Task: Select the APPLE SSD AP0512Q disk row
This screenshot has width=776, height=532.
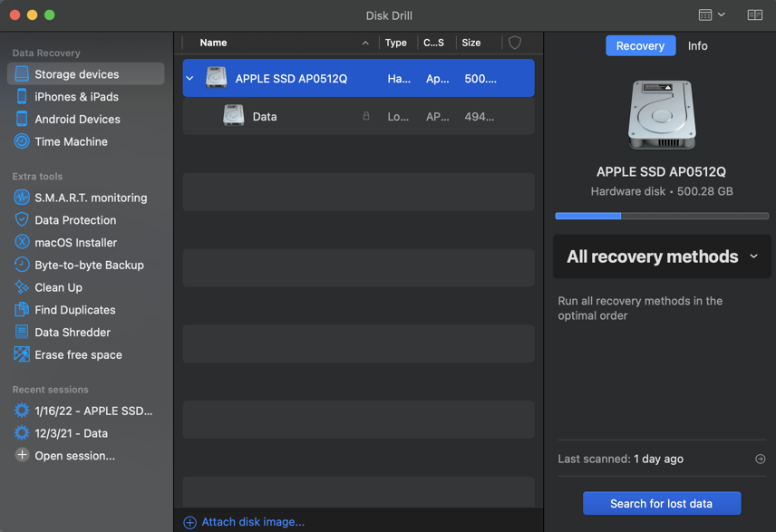Action: [x=358, y=78]
